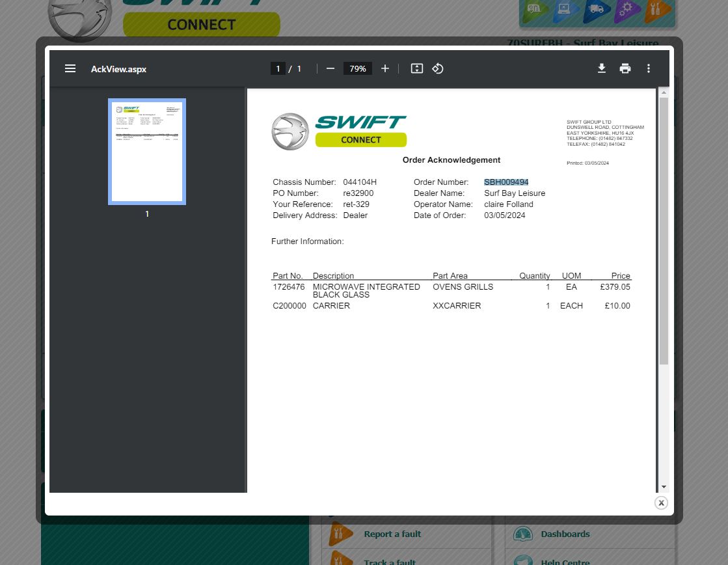This screenshot has width=728, height=565.
Task: Rotate the document counterclockwise
Action: point(438,68)
